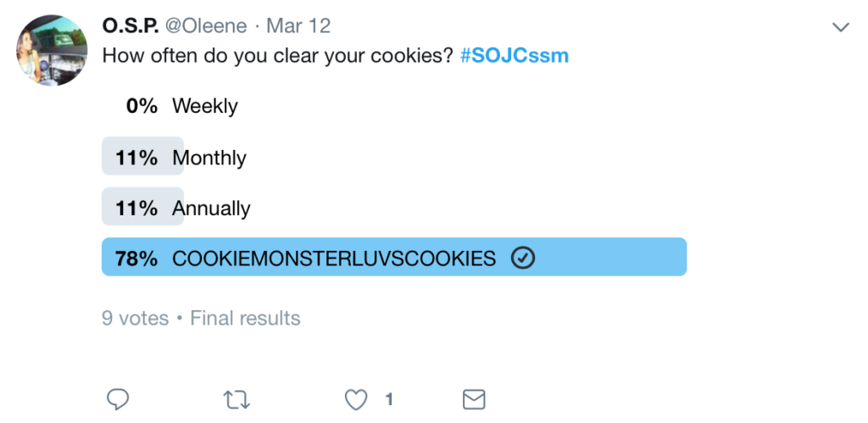The height and width of the screenshot is (423, 868).
Task: Open the #SOJCssm hashtag link
Action: point(515,56)
